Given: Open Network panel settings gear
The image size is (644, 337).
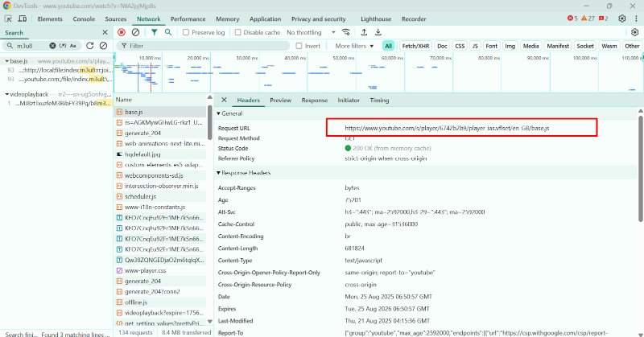Looking at the screenshot, I should [635, 32].
